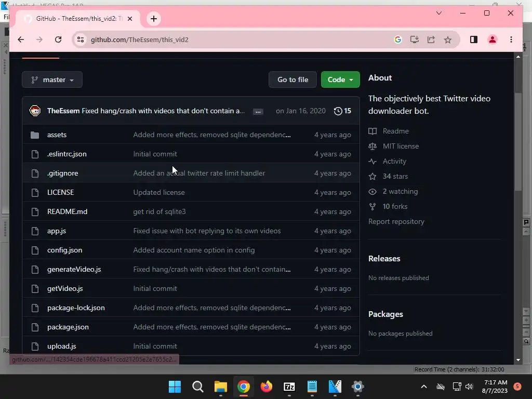
Task: Open the latest commit message link
Action: pyautogui.click(x=163, y=111)
